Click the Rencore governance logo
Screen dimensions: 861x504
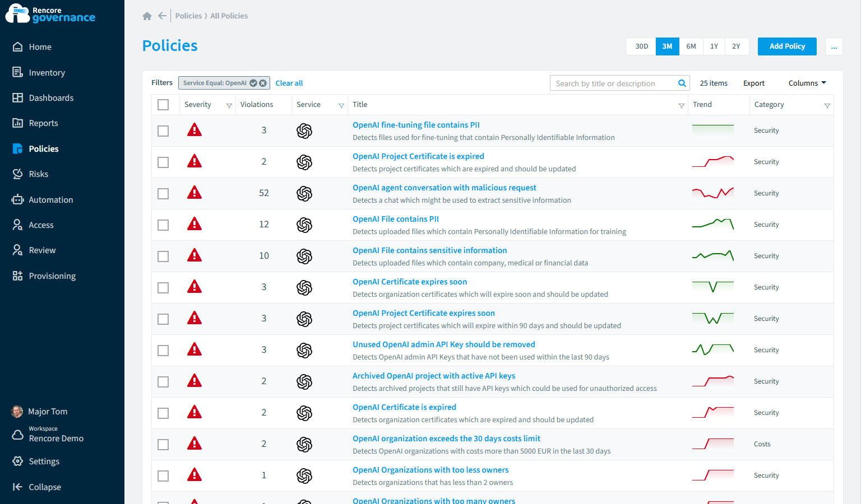(50, 14)
